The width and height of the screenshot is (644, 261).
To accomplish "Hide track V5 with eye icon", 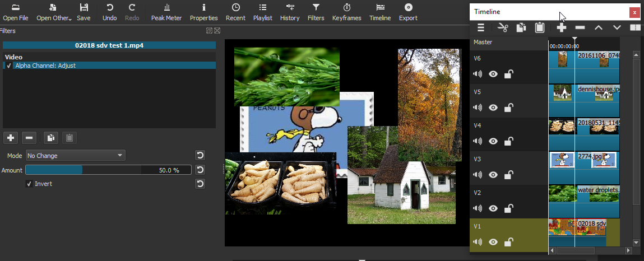I will [x=493, y=108].
